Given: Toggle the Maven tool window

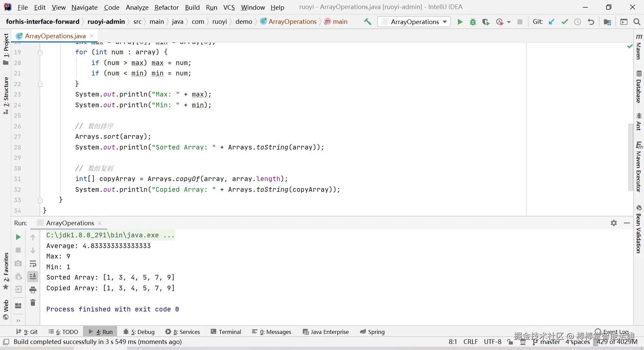Looking at the screenshot, I should coord(639,47).
